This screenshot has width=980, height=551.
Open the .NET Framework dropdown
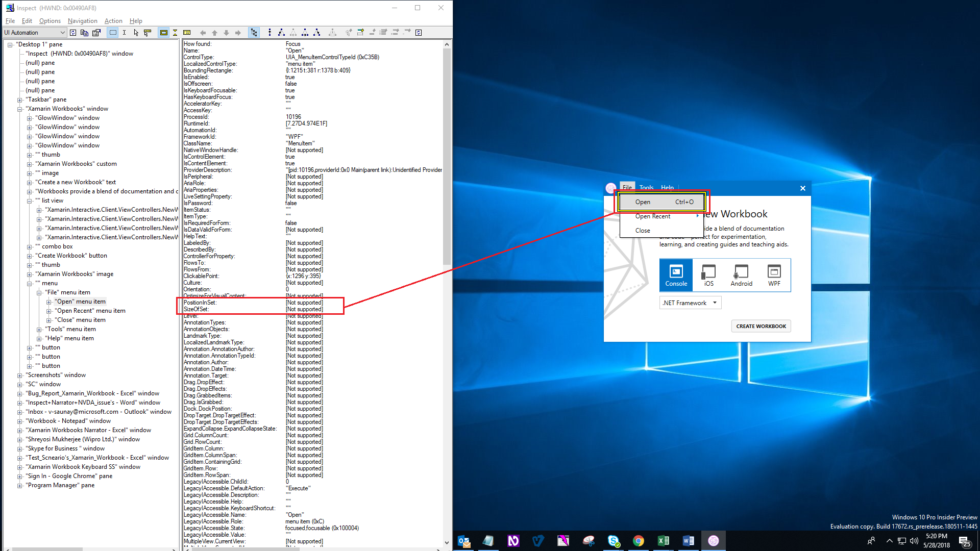[690, 302]
